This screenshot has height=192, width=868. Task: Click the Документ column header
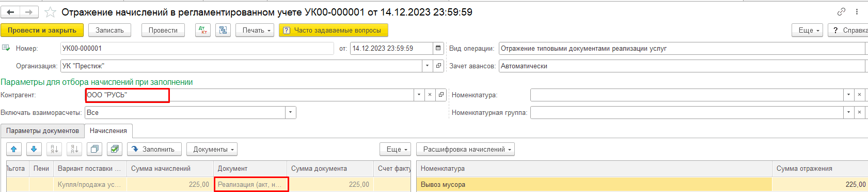[x=250, y=168]
